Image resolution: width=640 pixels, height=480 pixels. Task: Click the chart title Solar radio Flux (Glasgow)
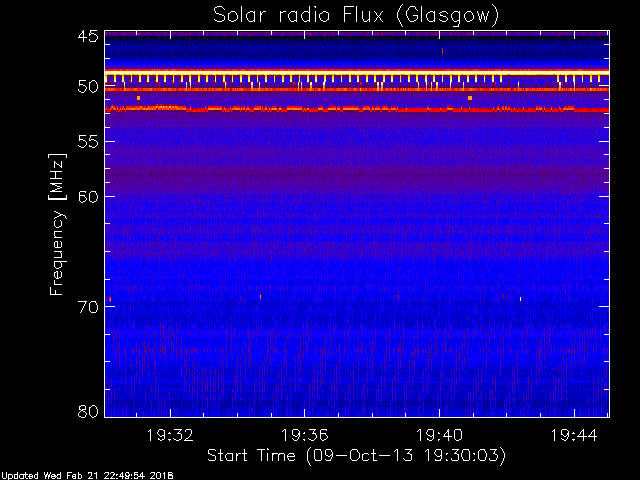click(x=356, y=16)
